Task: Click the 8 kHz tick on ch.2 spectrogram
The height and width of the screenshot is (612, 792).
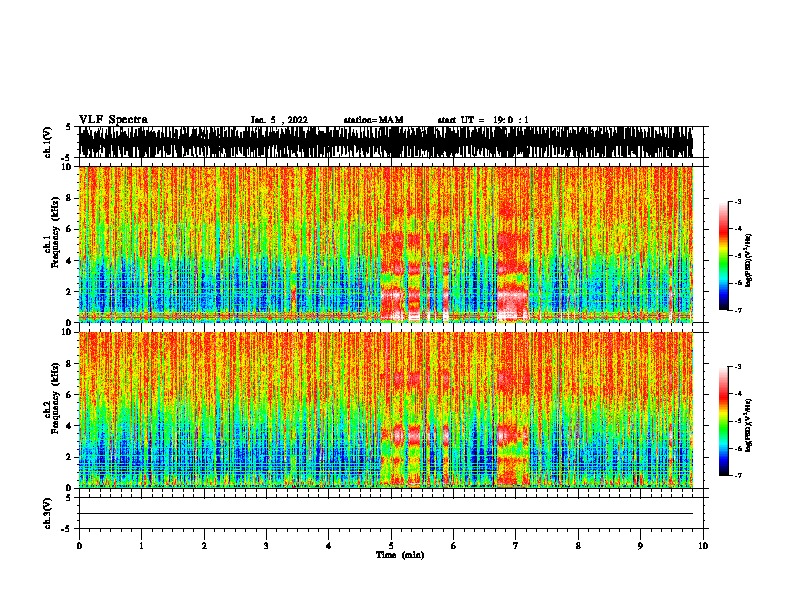Action: pos(69,364)
